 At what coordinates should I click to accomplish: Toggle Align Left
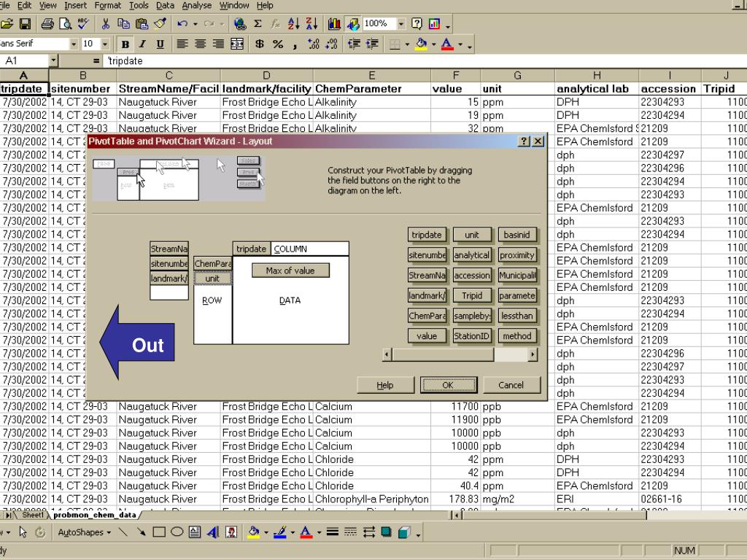pyautogui.click(x=182, y=44)
